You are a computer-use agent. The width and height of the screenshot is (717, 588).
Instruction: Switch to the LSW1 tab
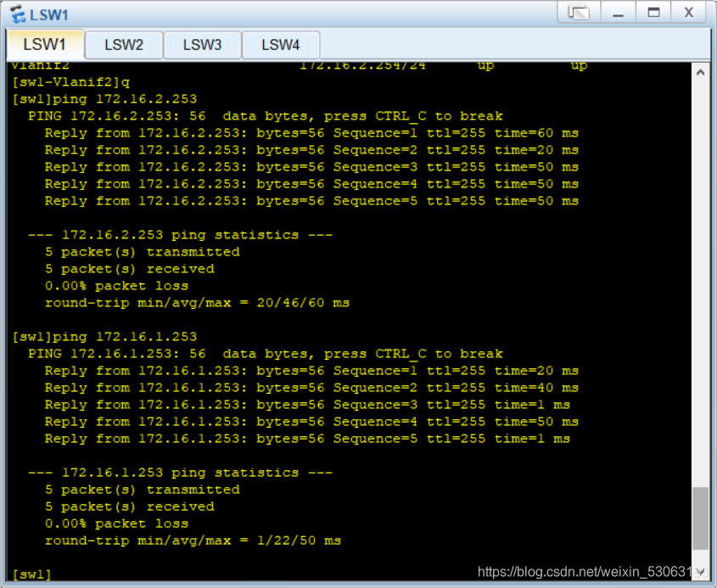(45, 44)
